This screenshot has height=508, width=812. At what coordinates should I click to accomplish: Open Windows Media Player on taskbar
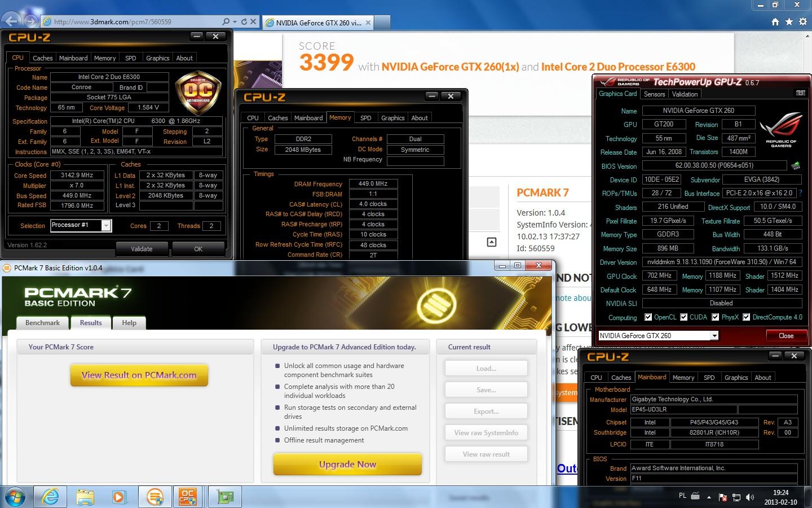click(x=118, y=497)
